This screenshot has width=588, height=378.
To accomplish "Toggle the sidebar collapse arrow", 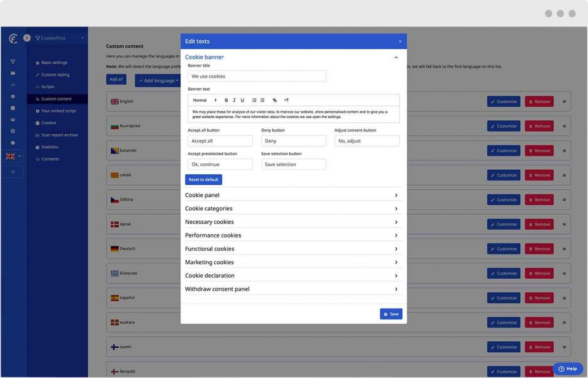I will [x=26, y=37].
